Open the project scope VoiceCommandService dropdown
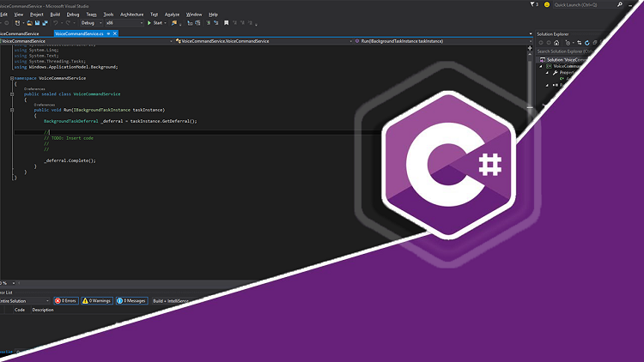The image size is (644, 362). point(86,41)
